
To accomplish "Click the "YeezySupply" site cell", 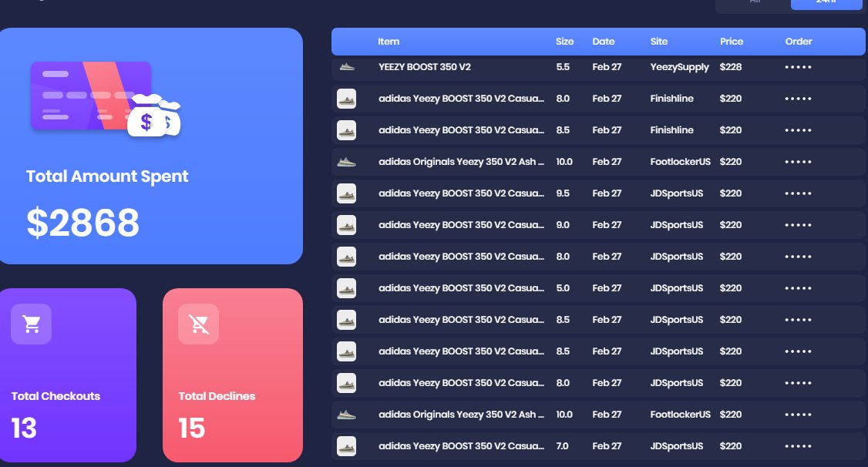I will click(679, 67).
